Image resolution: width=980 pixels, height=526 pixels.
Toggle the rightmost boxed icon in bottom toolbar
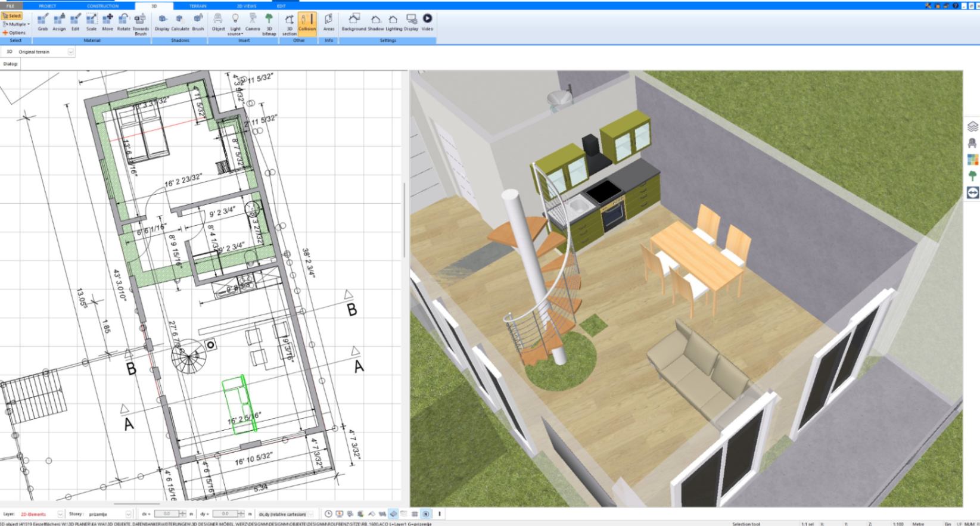tap(426, 513)
